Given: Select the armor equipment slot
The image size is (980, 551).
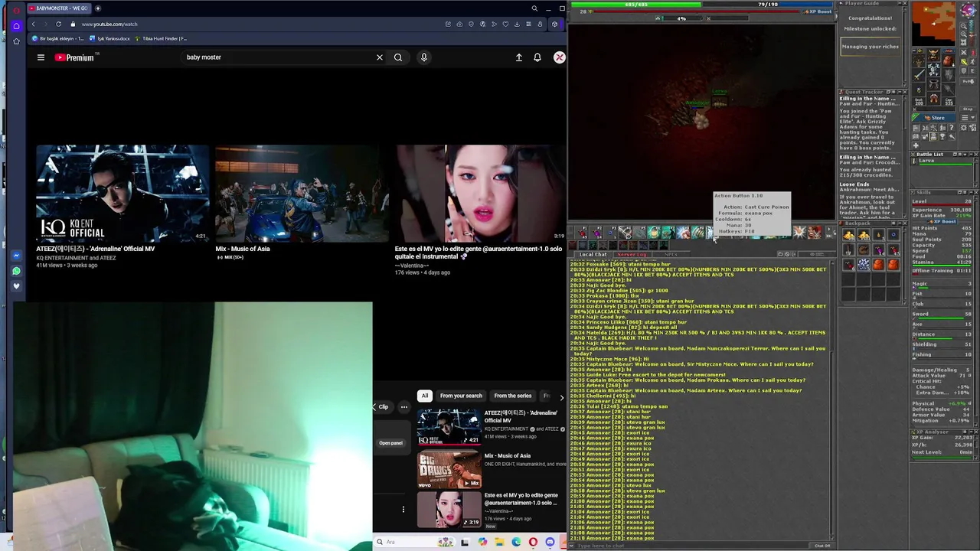Looking at the screenshot, I should coord(933,70).
